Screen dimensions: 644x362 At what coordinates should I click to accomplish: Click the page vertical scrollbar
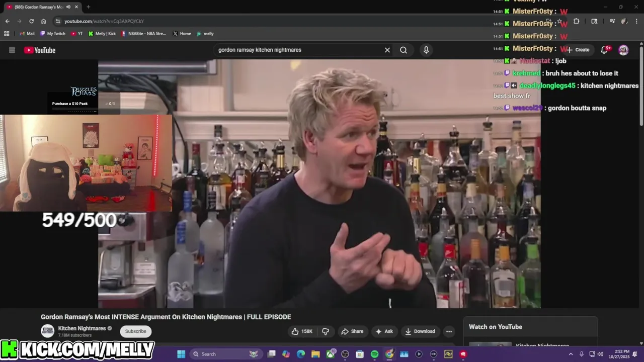click(641, 85)
